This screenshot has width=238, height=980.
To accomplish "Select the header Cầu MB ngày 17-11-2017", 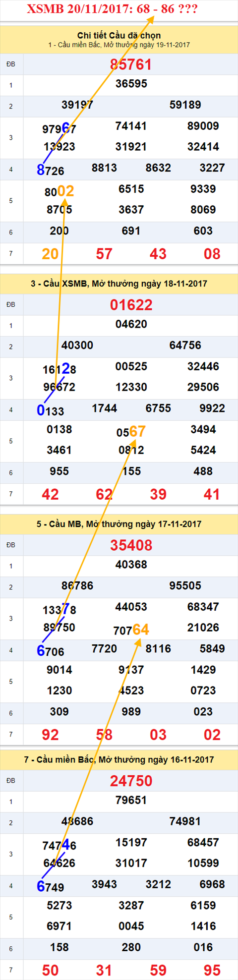I will point(119,524).
